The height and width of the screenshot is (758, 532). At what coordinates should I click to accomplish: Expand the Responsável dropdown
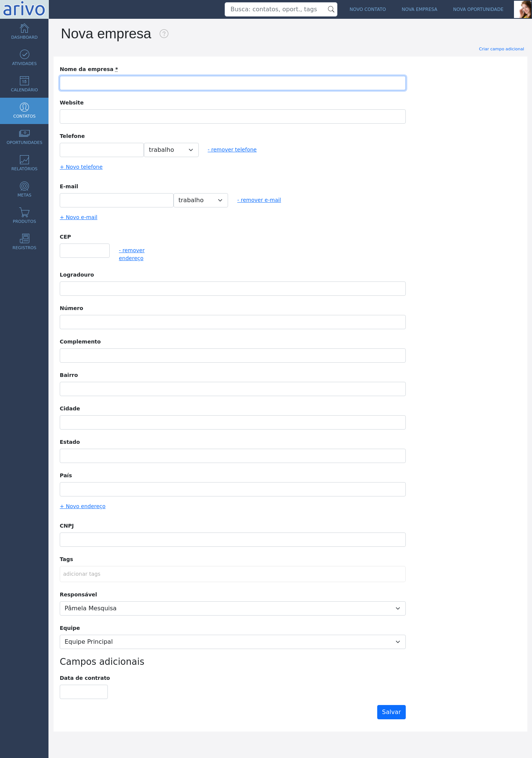pyautogui.click(x=233, y=608)
